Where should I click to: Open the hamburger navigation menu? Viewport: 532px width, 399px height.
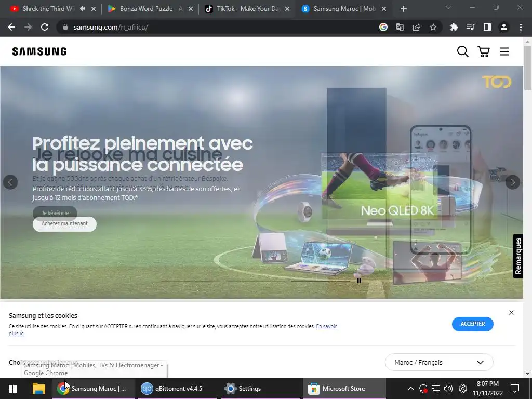[x=504, y=51]
